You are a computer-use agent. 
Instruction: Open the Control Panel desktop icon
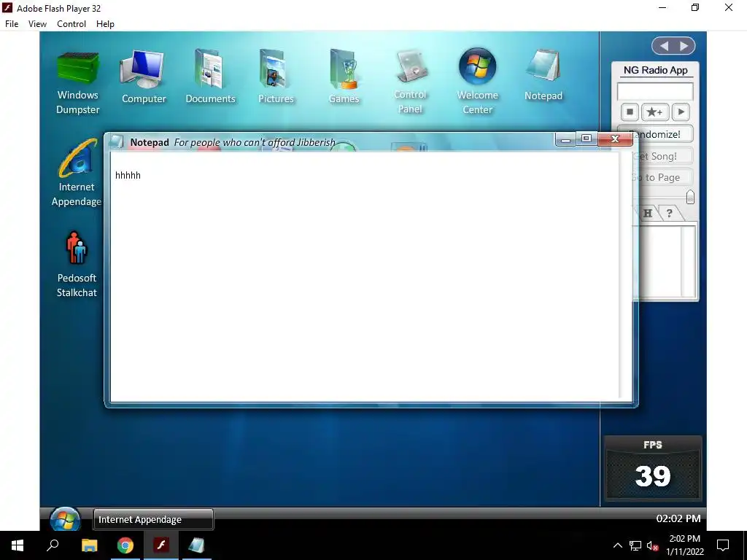410,82
